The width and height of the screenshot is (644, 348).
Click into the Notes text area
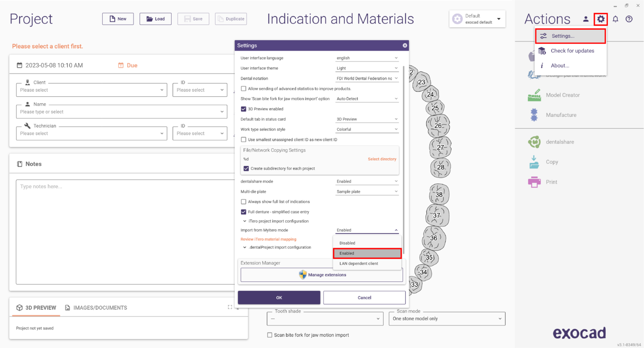tap(125, 232)
